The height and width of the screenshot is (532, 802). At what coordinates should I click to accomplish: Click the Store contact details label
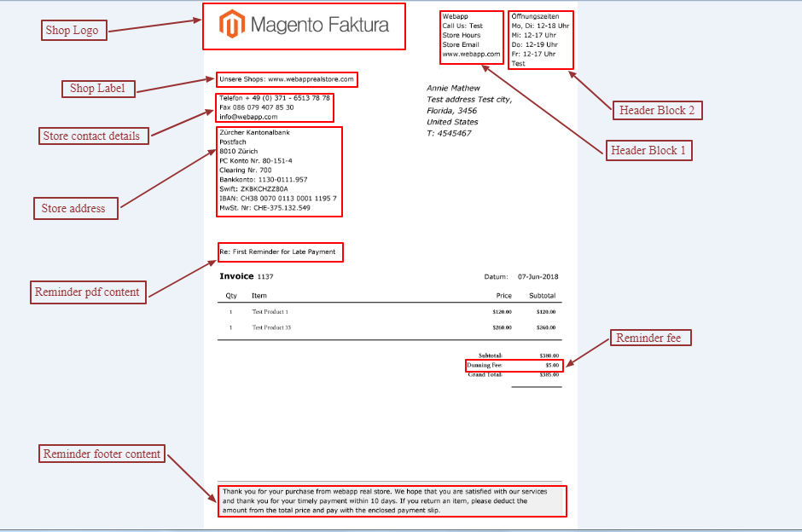coord(91,136)
